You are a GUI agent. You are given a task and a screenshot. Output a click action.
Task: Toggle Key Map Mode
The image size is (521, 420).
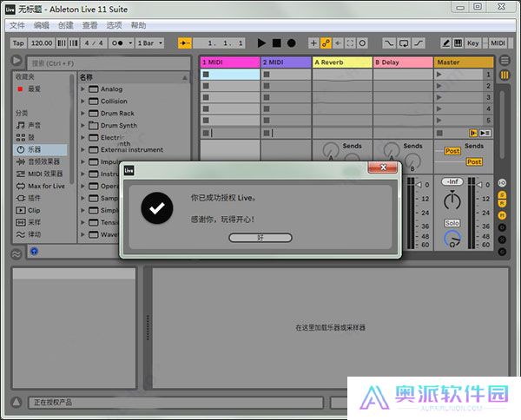(473, 43)
